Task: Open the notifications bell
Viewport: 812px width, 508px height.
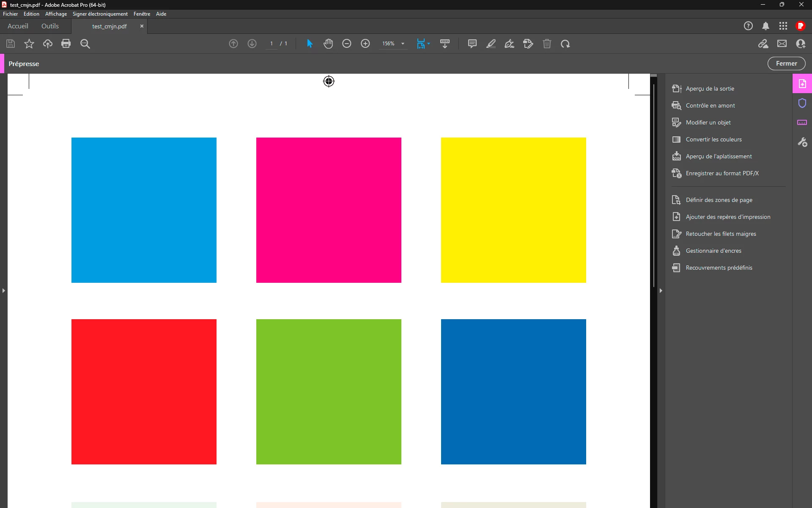Action: point(765,26)
